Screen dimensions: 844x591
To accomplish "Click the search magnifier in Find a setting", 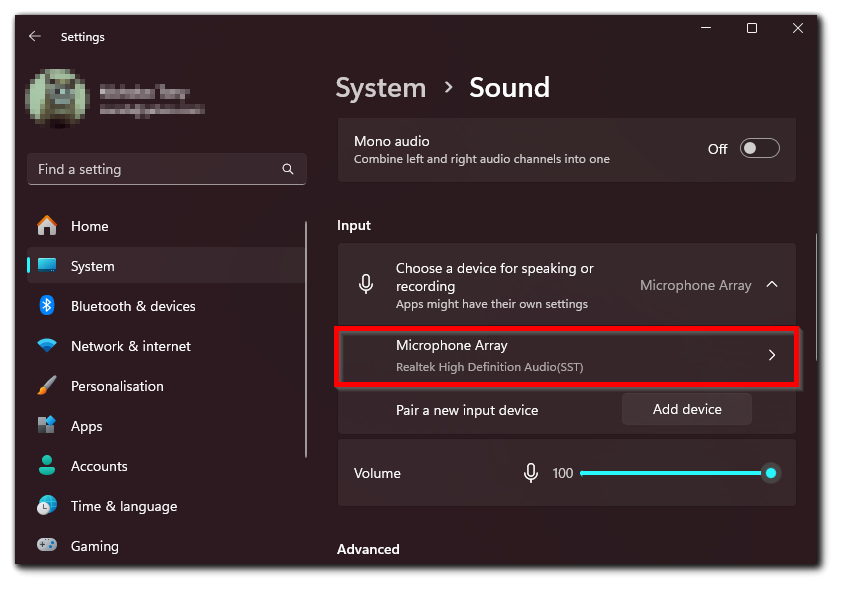I will click(288, 169).
